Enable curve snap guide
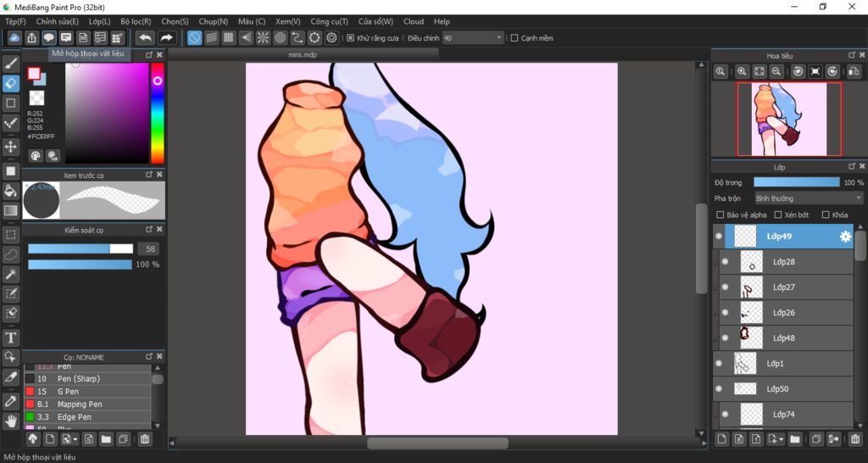Image resolution: width=868 pixels, height=463 pixels. click(x=298, y=37)
